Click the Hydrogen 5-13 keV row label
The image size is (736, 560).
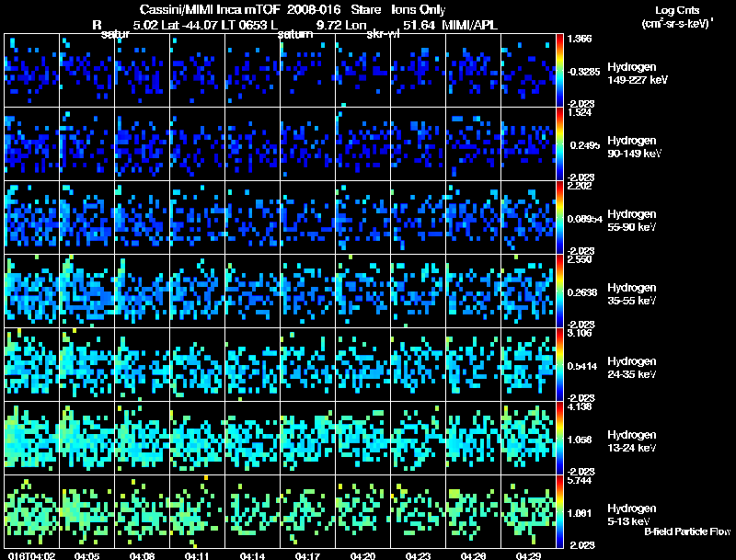click(632, 515)
